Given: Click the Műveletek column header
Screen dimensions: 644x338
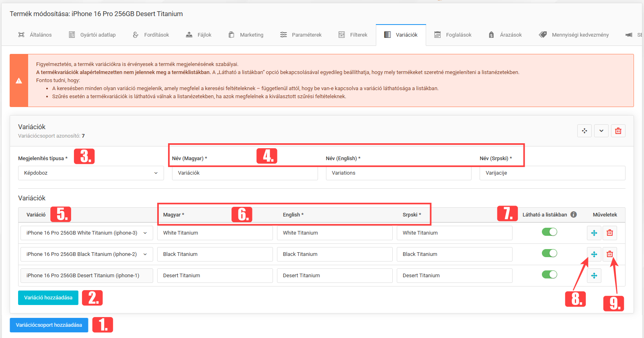Looking at the screenshot, I should pyautogui.click(x=605, y=215).
